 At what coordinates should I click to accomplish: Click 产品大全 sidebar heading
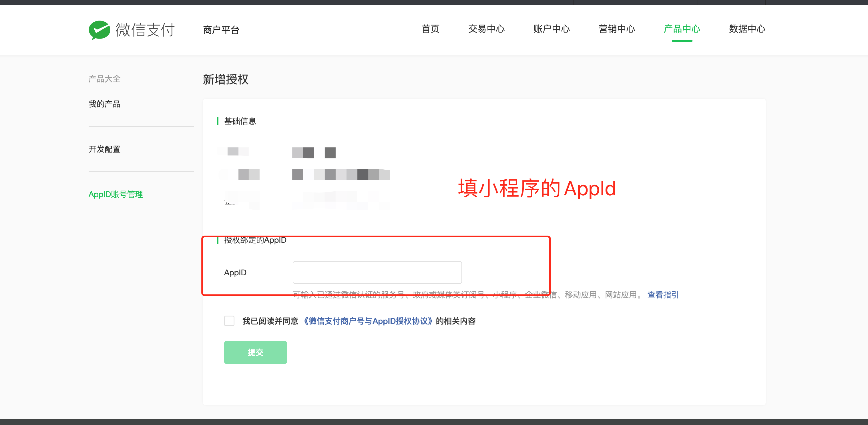(x=104, y=79)
